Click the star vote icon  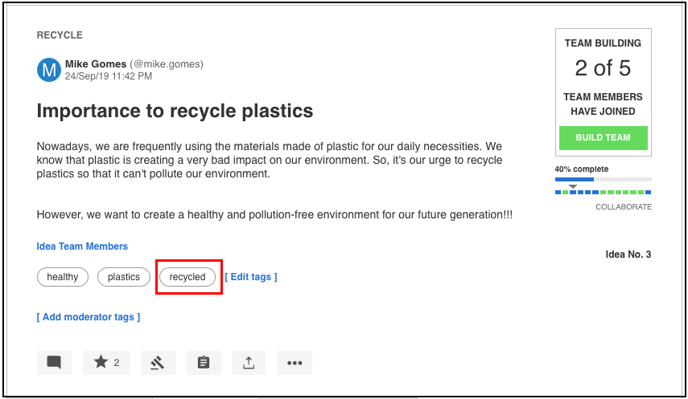click(106, 363)
